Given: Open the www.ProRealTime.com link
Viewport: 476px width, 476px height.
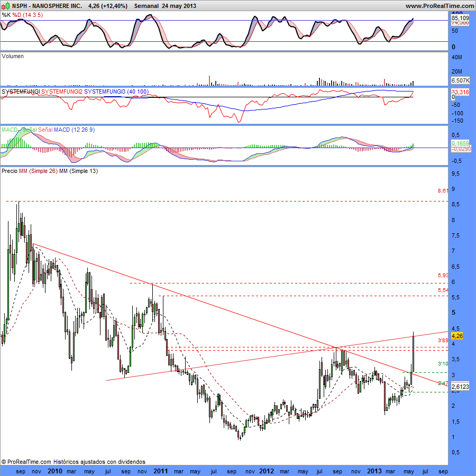Looking at the screenshot, I should coord(440,6).
